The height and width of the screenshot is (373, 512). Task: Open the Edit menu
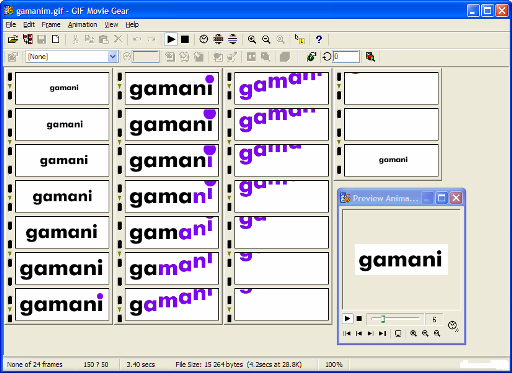pyautogui.click(x=29, y=25)
